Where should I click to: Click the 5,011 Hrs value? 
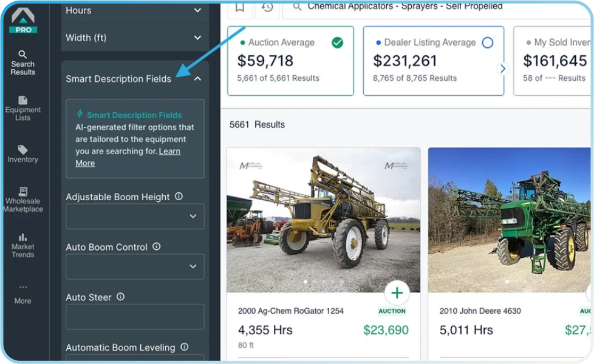pos(466,330)
